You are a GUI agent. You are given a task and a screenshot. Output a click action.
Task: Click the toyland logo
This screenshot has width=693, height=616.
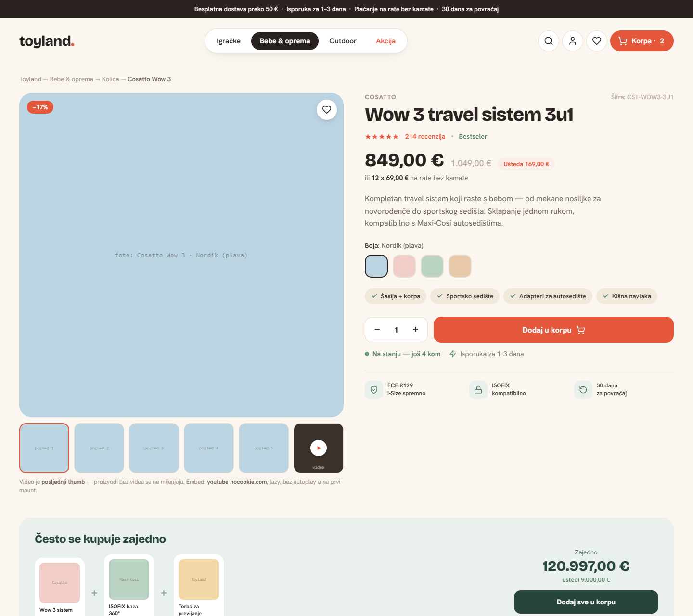coord(47,41)
